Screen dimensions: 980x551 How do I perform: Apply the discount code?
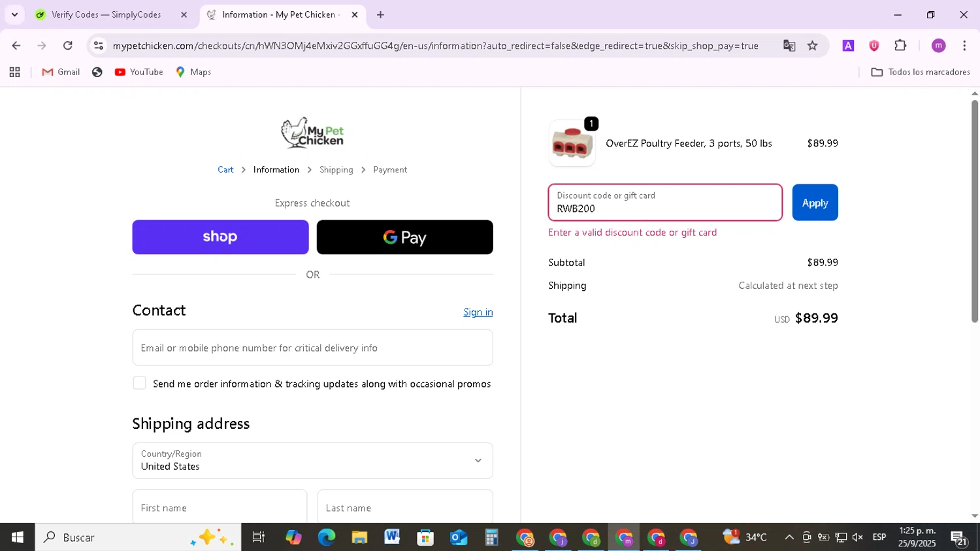[x=815, y=203]
